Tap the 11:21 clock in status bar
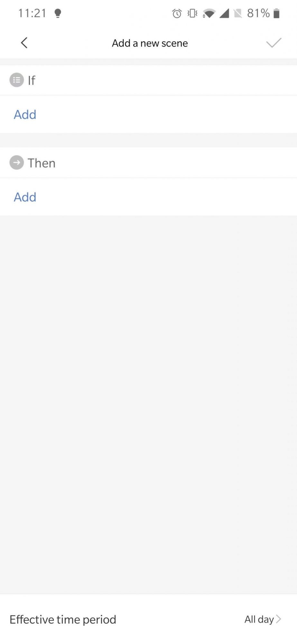This screenshot has height=644, width=297. click(x=32, y=14)
